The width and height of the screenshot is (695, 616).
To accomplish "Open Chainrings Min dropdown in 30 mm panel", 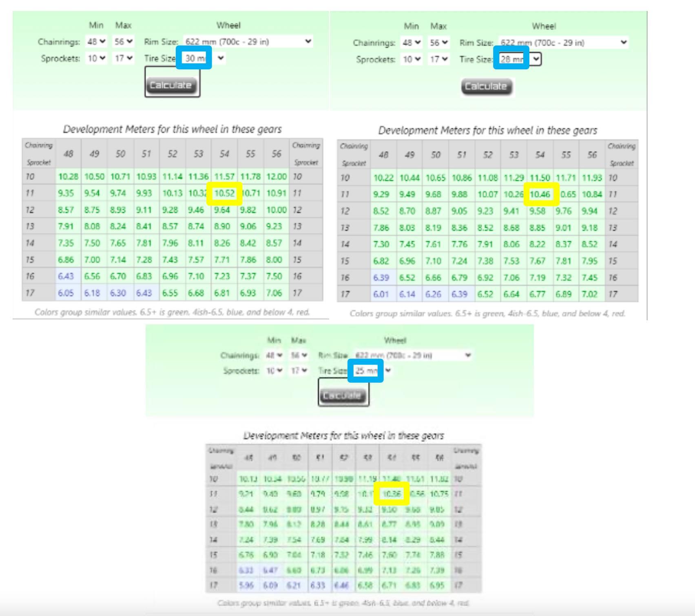I will (96, 42).
